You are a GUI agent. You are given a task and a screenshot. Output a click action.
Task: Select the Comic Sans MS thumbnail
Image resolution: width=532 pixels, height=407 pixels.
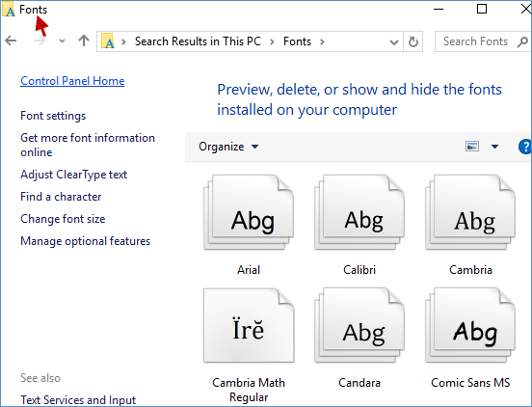470,325
